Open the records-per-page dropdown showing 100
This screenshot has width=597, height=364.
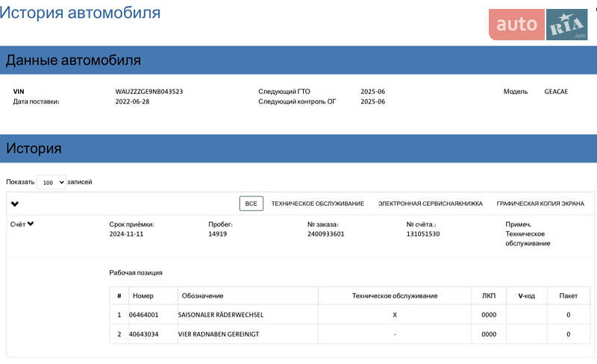point(51,182)
